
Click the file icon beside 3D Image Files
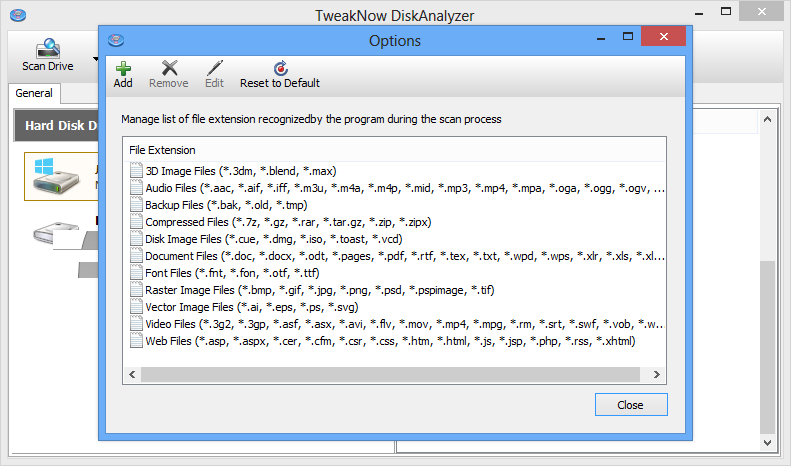coord(136,170)
